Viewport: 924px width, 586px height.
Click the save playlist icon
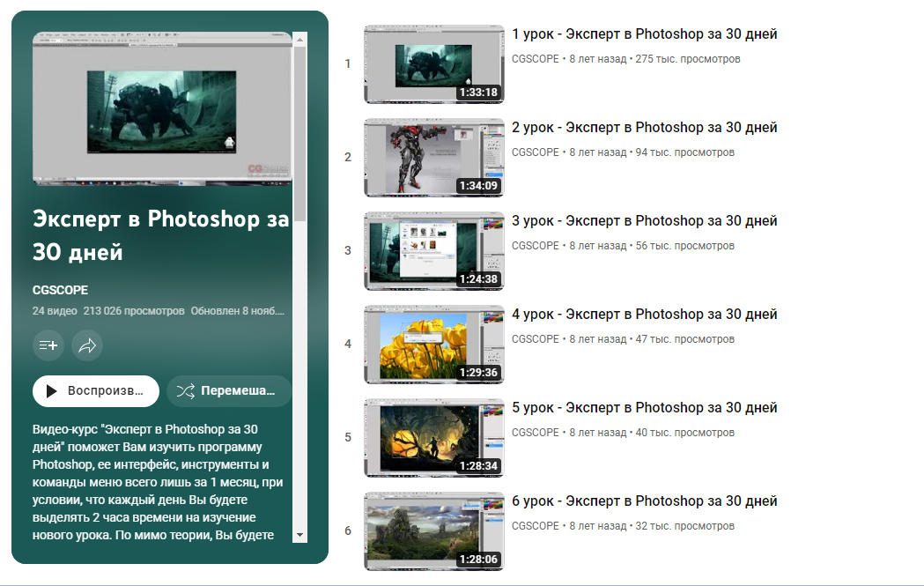click(48, 345)
